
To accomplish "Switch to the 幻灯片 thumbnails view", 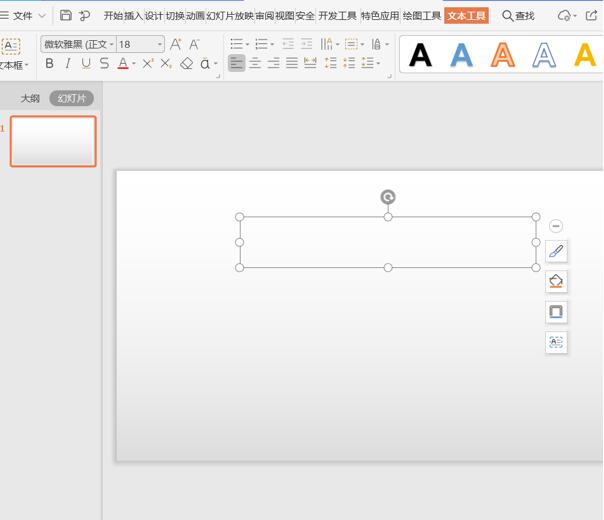I will [72, 99].
